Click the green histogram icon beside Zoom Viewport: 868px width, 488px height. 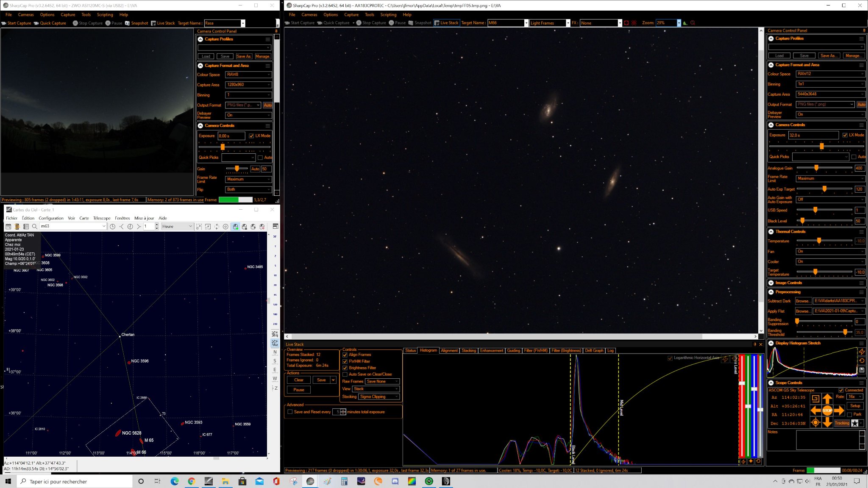685,23
